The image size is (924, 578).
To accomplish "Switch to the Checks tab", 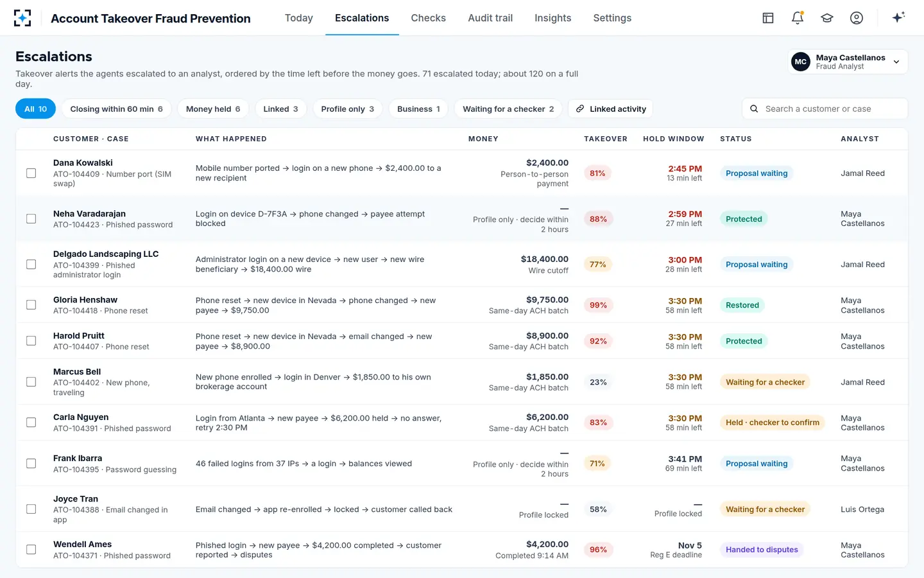I will [428, 18].
